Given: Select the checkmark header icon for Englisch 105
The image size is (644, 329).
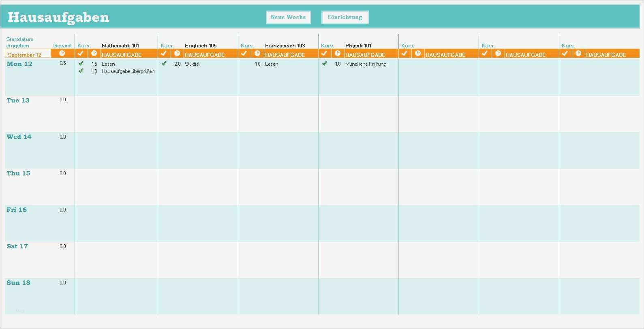Looking at the screenshot, I should point(164,53).
